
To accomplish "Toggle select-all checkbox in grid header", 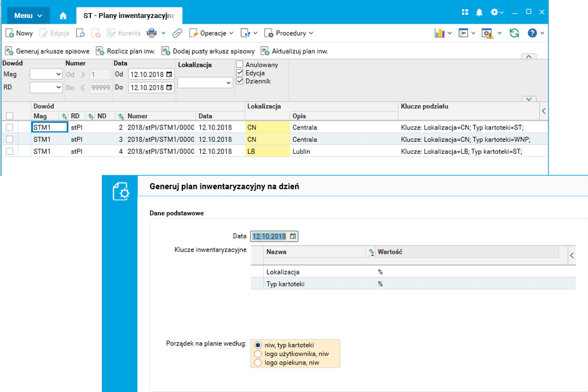I will point(10,116).
